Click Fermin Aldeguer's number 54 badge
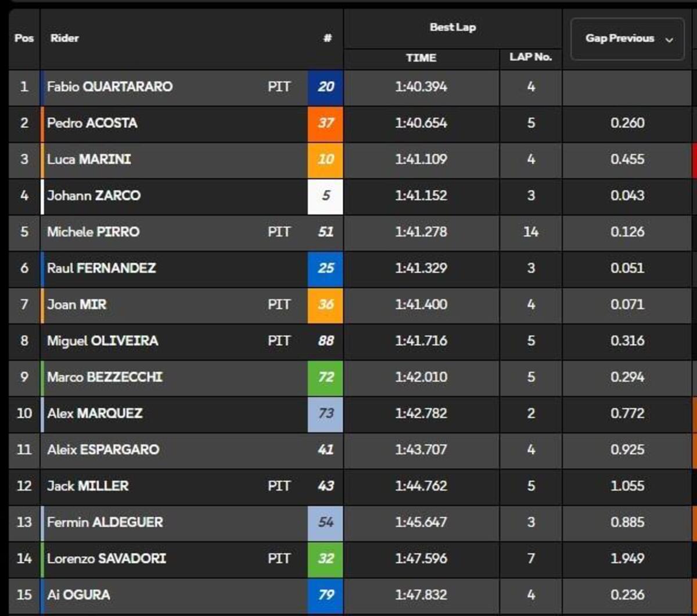Viewport: 697px width, 616px height. pos(325,522)
